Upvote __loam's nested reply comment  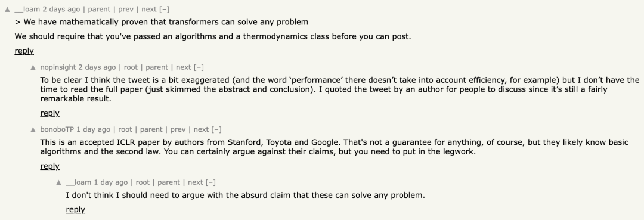[x=58, y=182]
